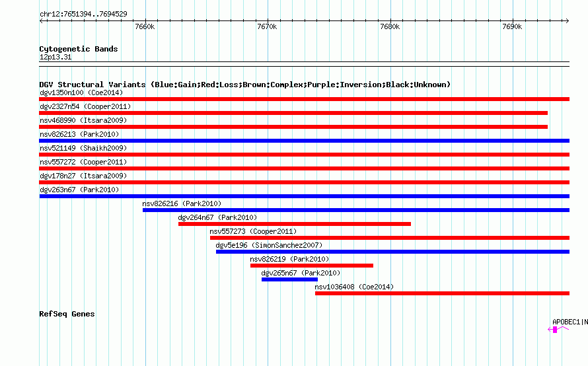Click the 7660k ruler tick label
The width and height of the screenshot is (588, 366).
click(x=145, y=26)
